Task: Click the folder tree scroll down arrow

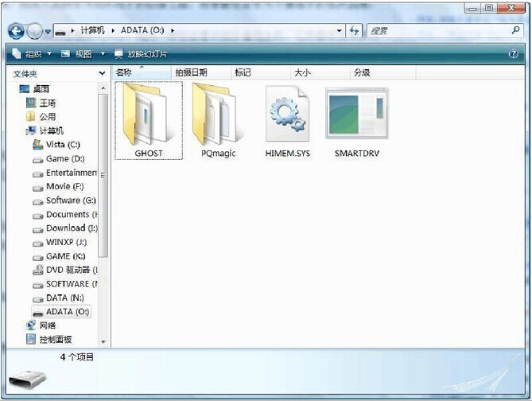Action: coord(103,341)
